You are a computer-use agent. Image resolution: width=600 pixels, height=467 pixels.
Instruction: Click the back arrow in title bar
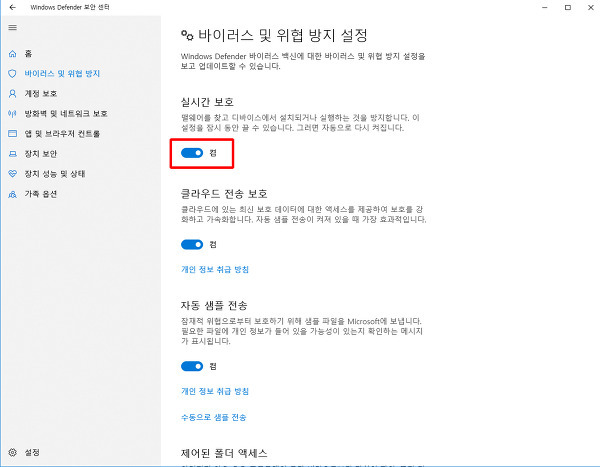13,7
